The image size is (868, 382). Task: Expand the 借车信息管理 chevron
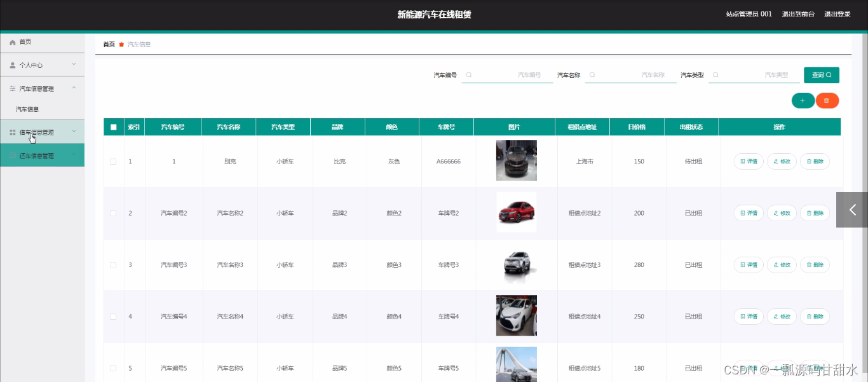[74, 132]
